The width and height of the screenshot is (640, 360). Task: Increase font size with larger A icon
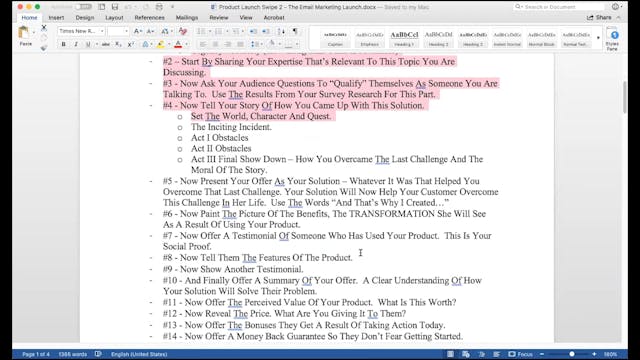click(137, 31)
